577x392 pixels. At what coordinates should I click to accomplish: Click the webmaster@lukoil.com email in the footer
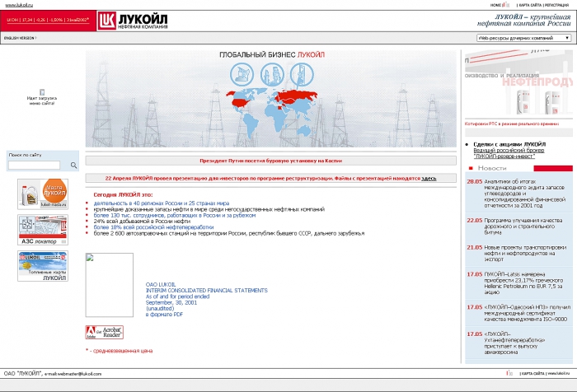click(79, 374)
